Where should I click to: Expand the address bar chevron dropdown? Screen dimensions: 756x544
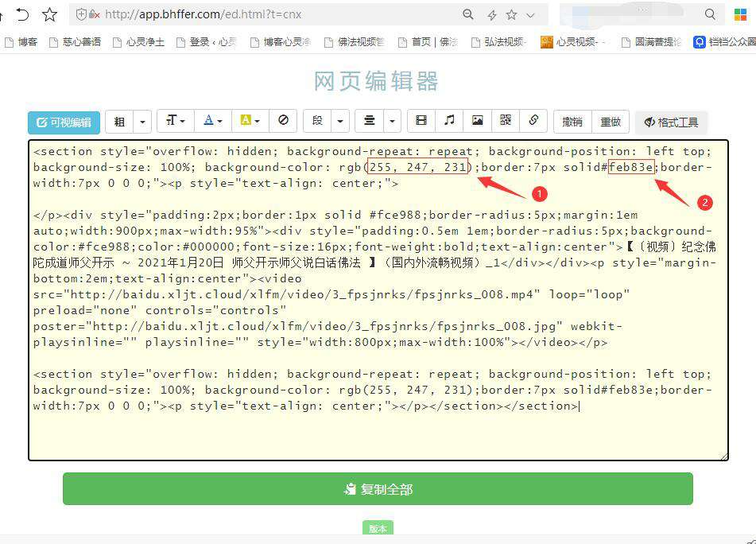coord(530,15)
